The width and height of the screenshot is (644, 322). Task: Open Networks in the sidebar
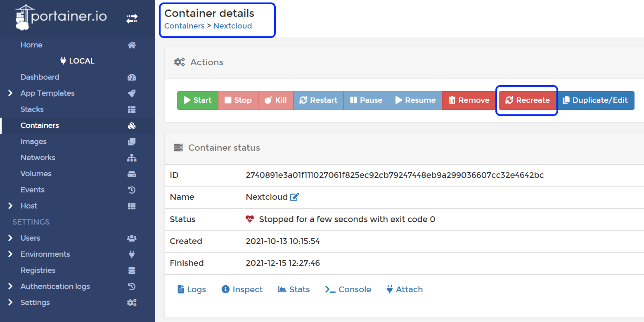77,158
